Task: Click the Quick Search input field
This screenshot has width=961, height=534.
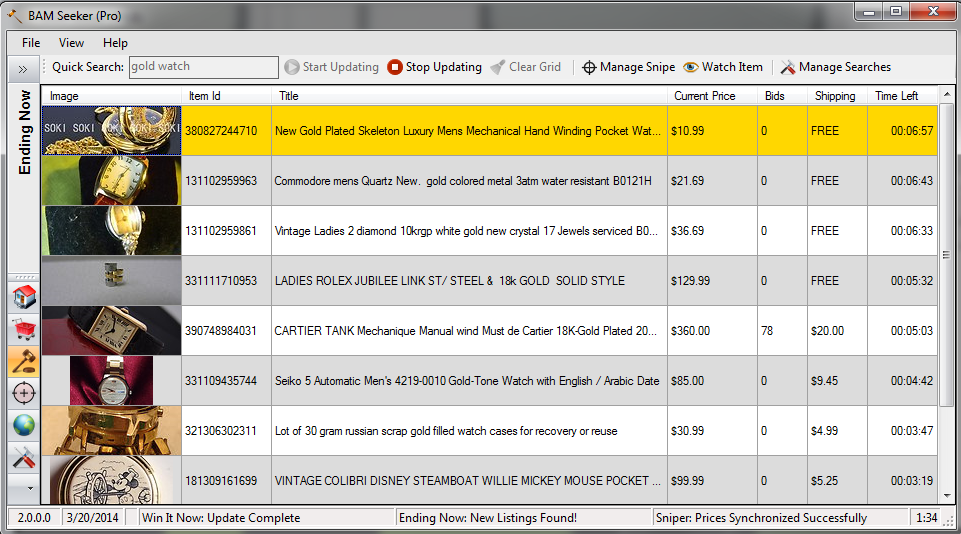Action: click(x=204, y=67)
